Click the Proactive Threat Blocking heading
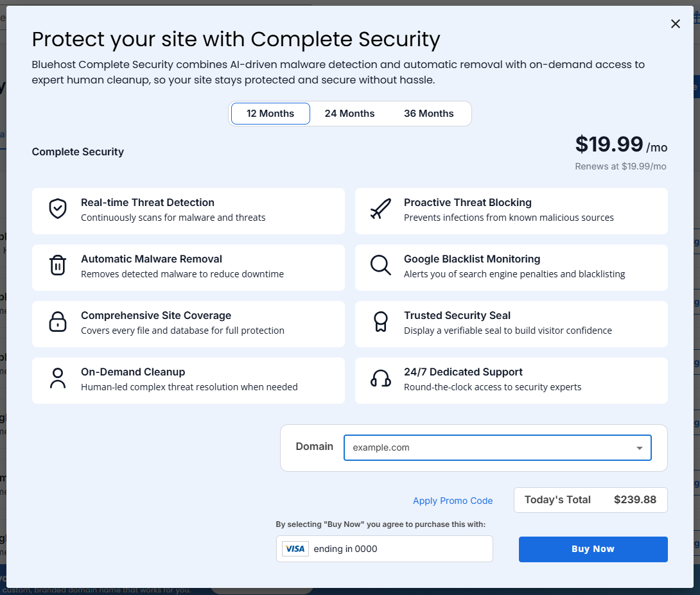Image resolution: width=700 pixels, height=595 pixels. coord(468,202)
